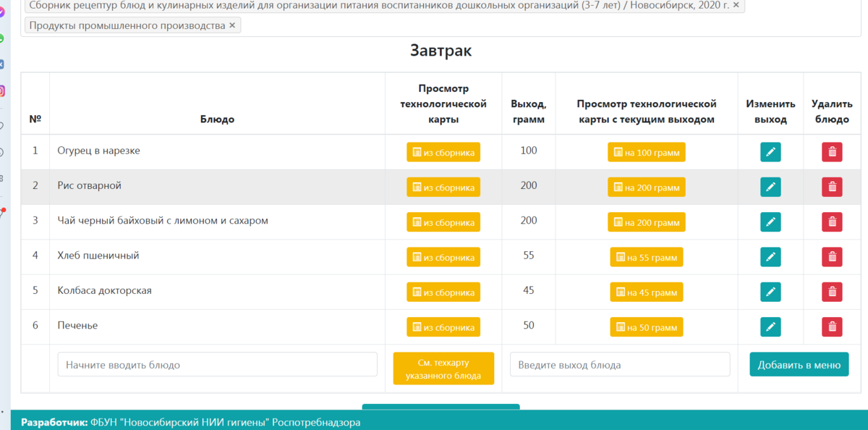
Task: View 'на 100 грамм' card for Огурец
Action: coord(647,152)
